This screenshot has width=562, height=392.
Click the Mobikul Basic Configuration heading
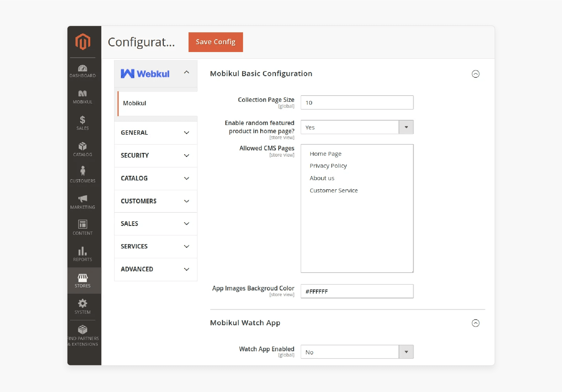pyautogui.click(x=261, y=74)
